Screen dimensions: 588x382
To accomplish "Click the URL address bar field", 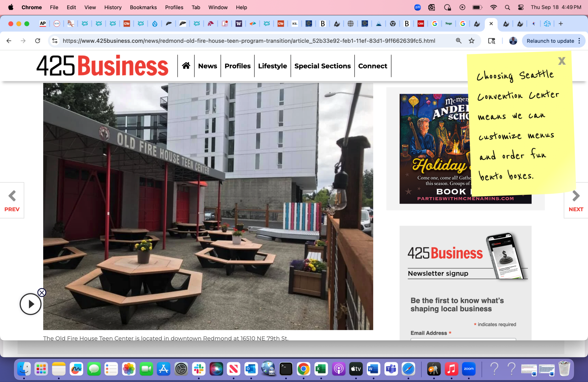I will coord(249,41).
